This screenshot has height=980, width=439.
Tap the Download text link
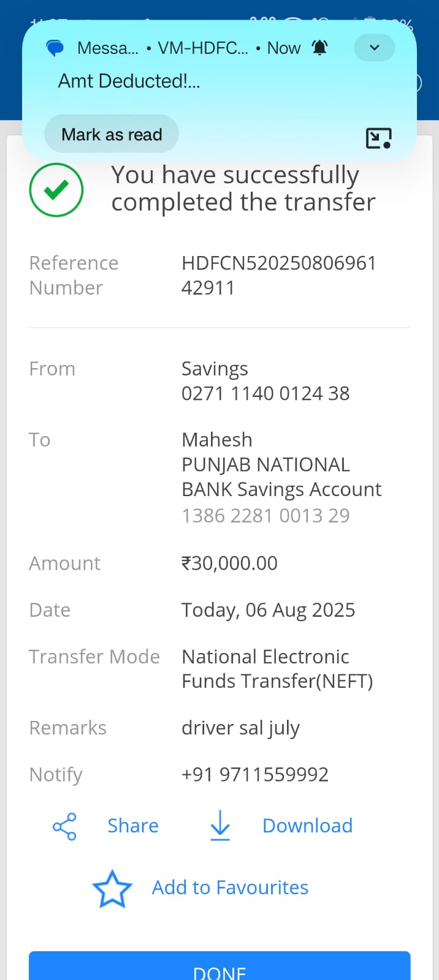pyautogui.click(x=307, y=826)
